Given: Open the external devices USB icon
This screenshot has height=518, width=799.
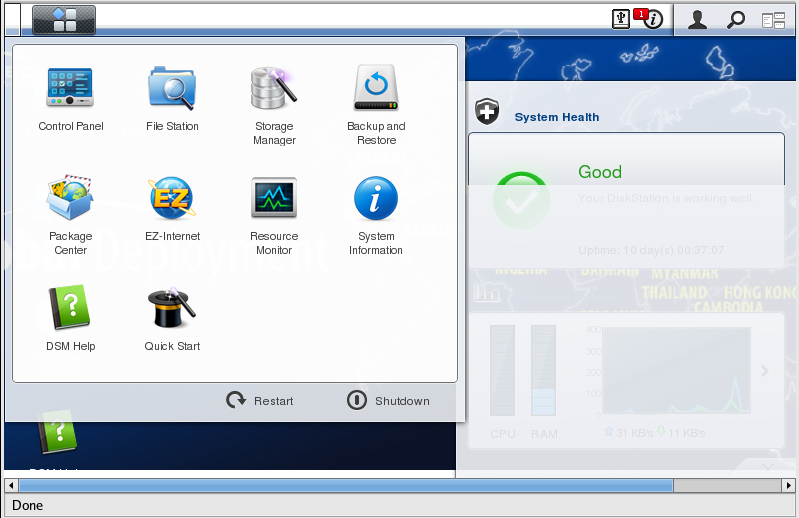Looking at the screenshot, I should click(621, 19).
